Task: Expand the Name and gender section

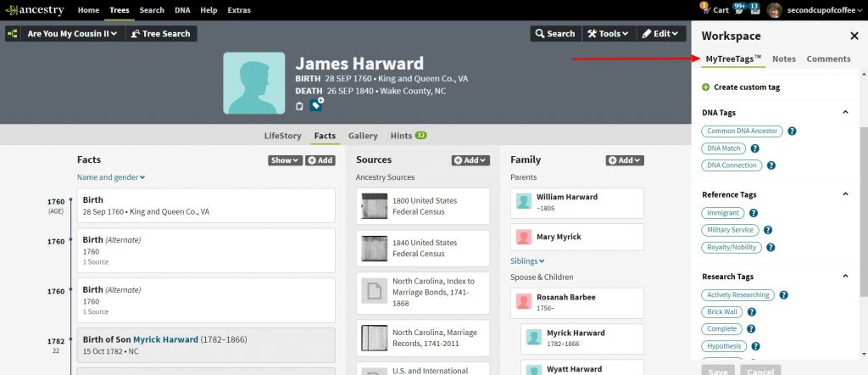Action: tap(111, 177)
